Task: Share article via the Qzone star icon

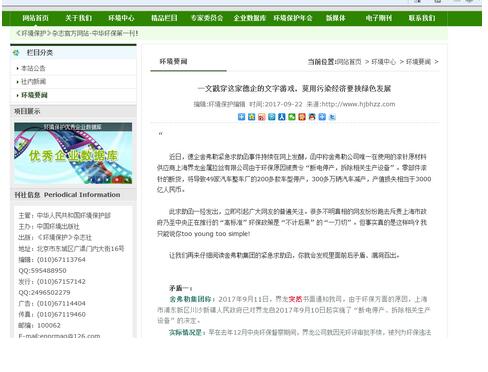Action: (x=252, y=117)
